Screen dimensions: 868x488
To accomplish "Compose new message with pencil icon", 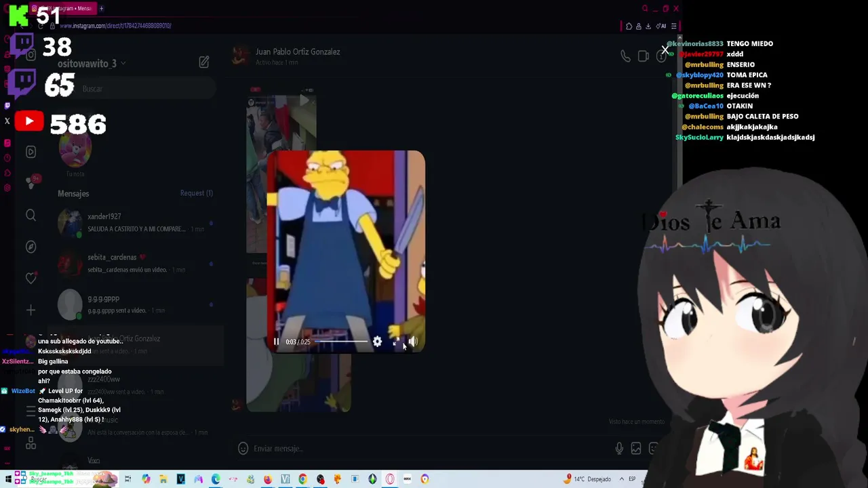I will 204,62.
